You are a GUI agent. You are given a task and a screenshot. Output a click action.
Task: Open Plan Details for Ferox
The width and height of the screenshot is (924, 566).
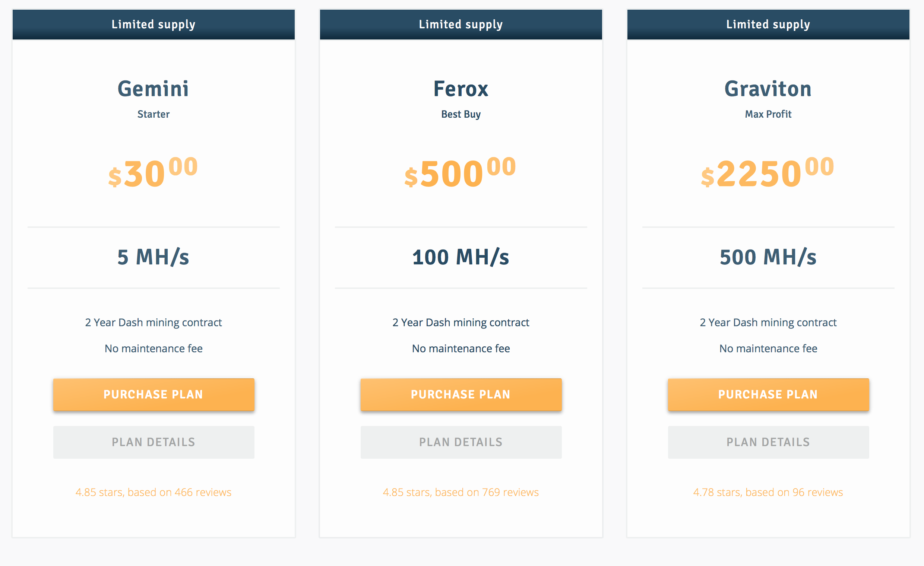tap(461, 442)
